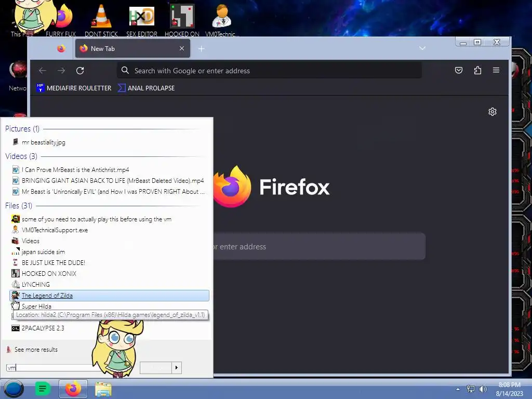This screenshot has height=399, width=532.
Task: Switch to Firefox taskbar button
Action: (73, 389)
